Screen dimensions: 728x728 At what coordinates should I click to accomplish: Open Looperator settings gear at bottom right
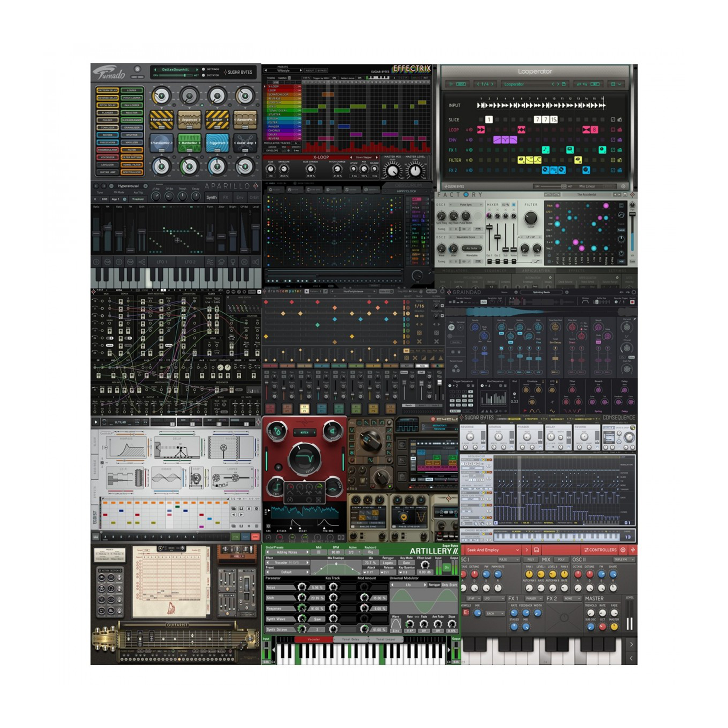click(623, 187)
